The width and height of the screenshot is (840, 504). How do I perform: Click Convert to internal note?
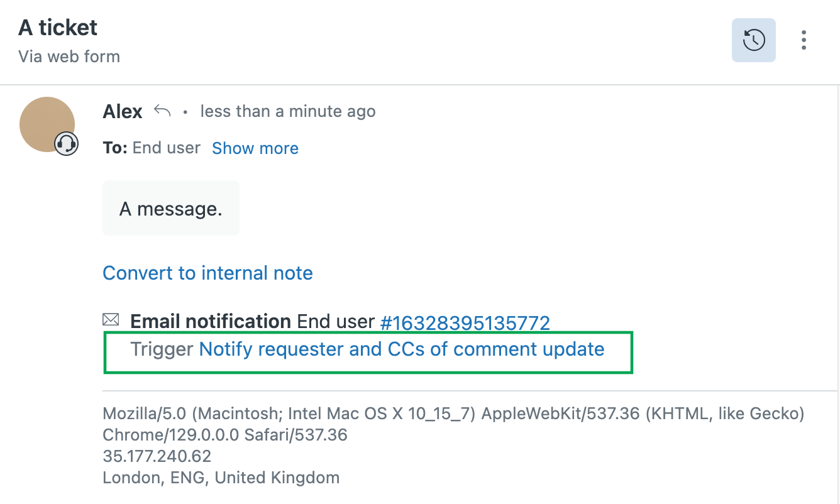pos(207,273)
